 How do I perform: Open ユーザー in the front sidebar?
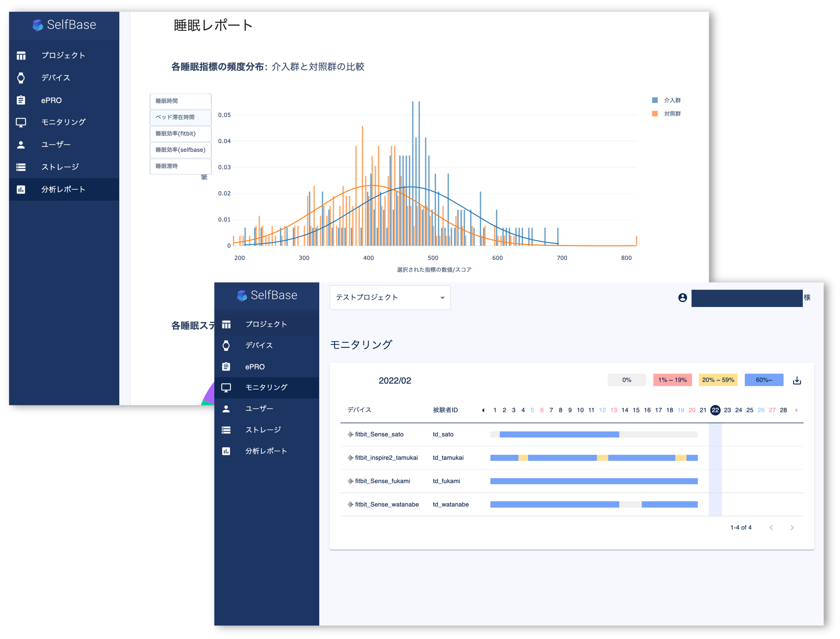point(259,408)
